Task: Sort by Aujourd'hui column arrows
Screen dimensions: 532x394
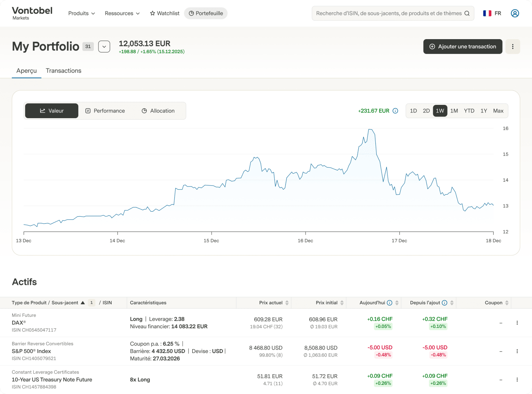Action: [x=397, y=303]
